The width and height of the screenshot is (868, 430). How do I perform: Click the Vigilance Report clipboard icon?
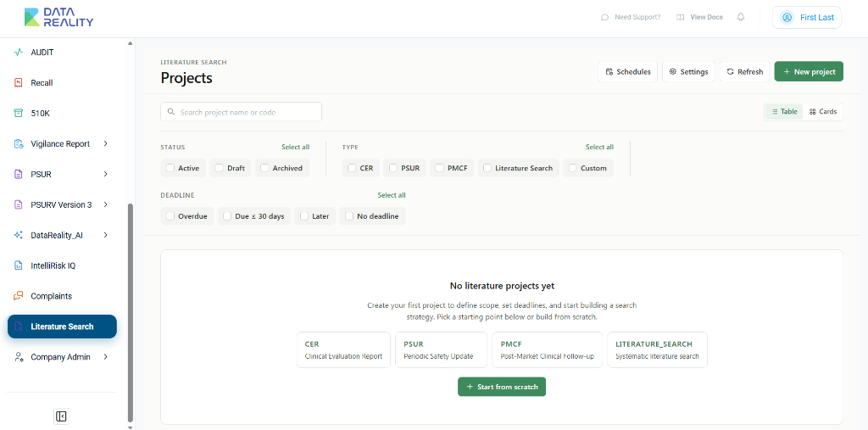tap(19, 143)
